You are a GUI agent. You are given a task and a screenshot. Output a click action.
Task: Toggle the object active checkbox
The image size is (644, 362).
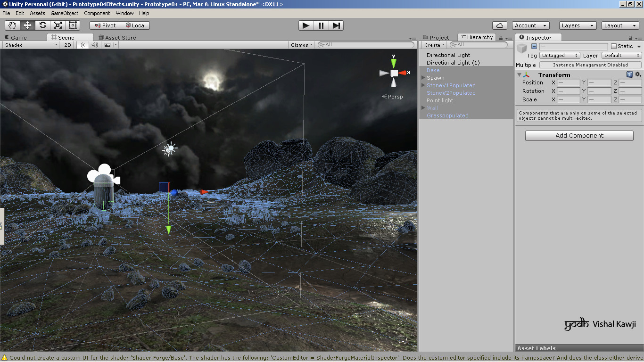[x=534, y=46]
